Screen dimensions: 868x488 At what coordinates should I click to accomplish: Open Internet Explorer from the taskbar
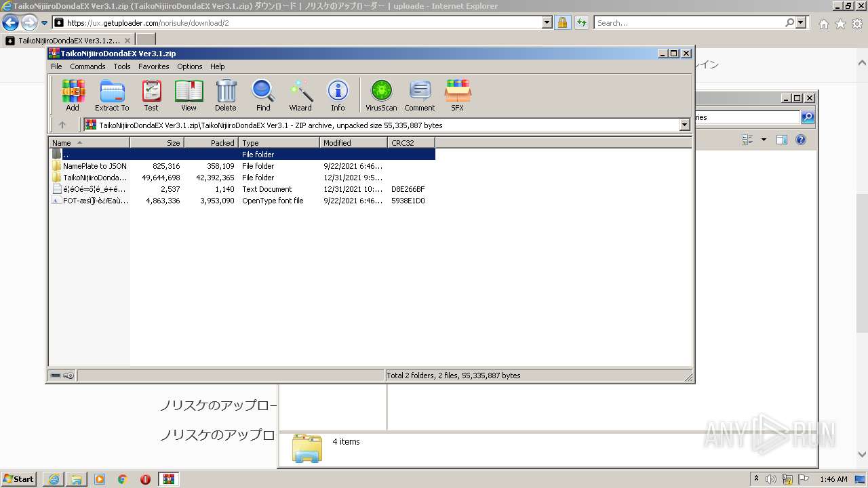click(54, 479)
